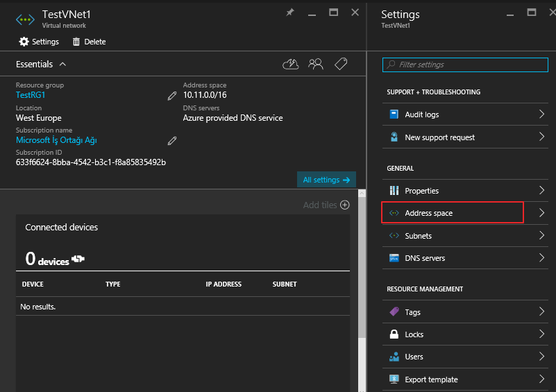Select Export template entry
The image size is (556, 392).
465,380
